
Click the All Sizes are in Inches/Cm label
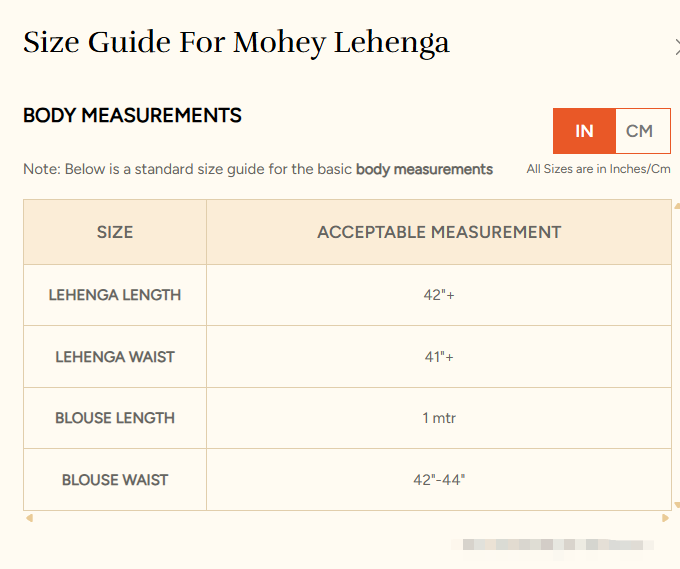598,169
